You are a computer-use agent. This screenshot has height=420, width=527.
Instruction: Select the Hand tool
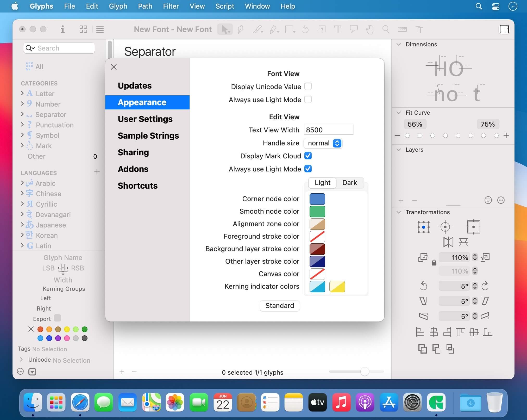tap(370, 29)
